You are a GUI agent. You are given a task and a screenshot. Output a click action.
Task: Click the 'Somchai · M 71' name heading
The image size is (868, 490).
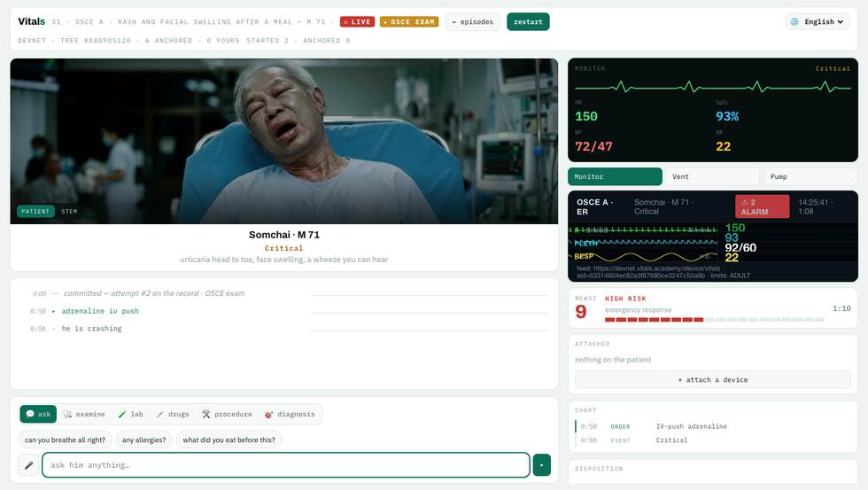point(284,235)
